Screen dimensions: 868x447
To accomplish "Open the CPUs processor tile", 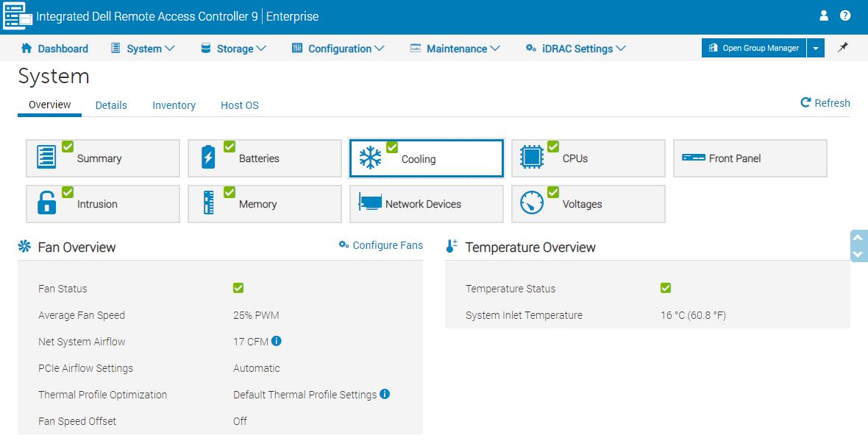I will tap(588, 158).
